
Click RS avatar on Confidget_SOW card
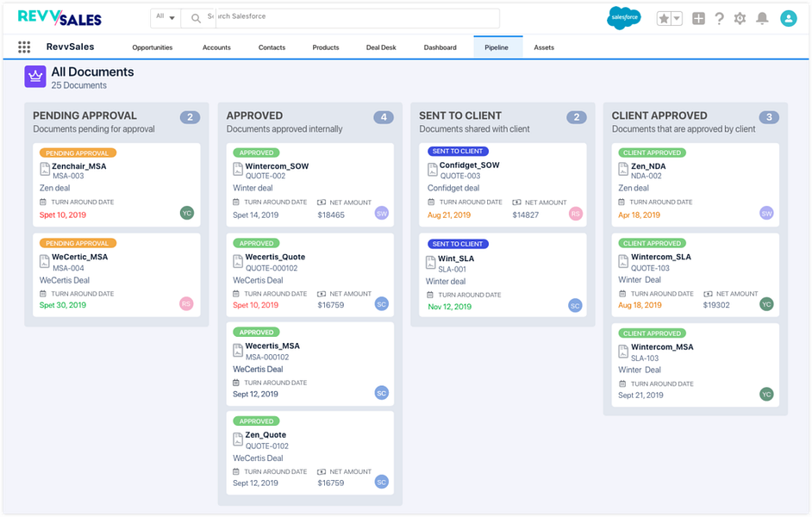tap(575, 213)
